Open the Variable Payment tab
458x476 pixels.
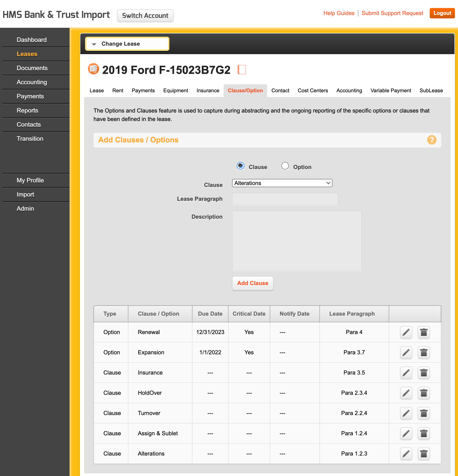click(390, 91)
